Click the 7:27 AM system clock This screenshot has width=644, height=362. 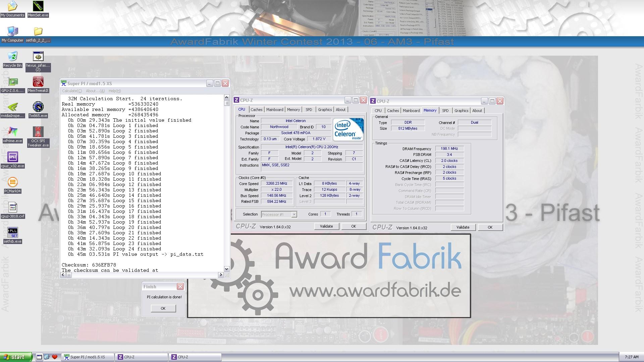(x=631, y=357)
